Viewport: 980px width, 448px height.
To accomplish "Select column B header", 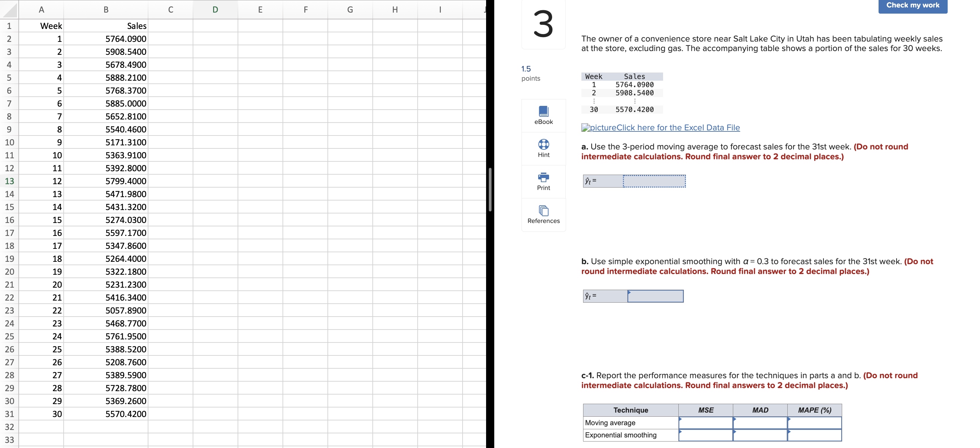I will (106, 10).
